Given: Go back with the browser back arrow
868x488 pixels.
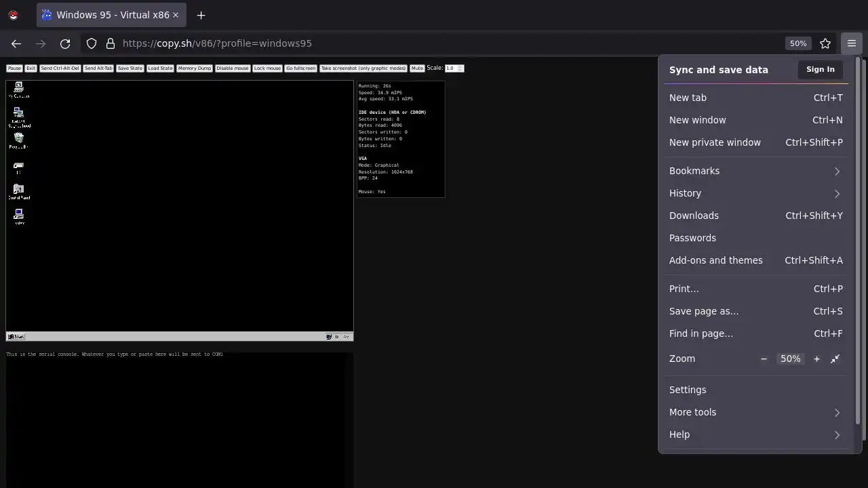Looking at the screenshot, I should click(x=16, y=43).
